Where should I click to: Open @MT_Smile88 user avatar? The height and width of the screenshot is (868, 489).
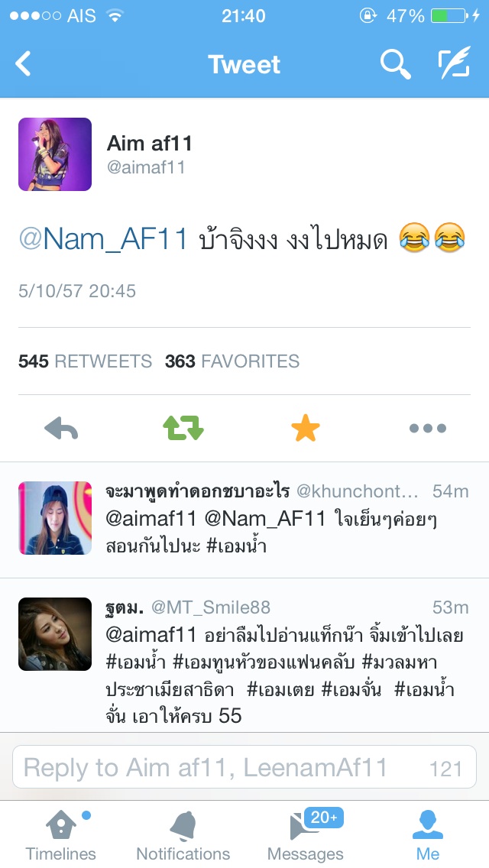55,634
